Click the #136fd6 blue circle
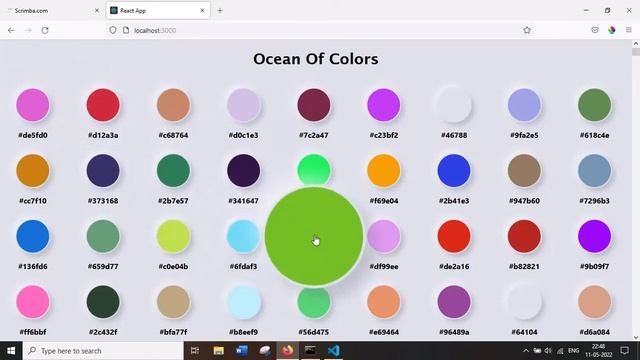Screen dimensions: 640x360 click(x=33, y=237)
